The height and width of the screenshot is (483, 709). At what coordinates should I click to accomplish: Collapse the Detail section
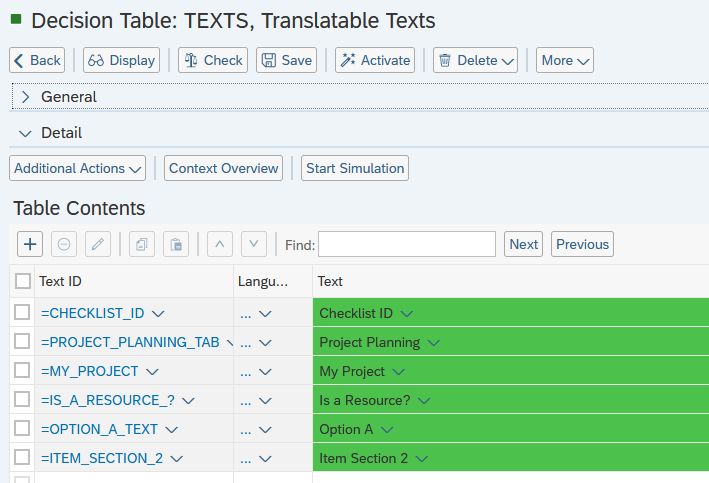click(x=26, y=133)
